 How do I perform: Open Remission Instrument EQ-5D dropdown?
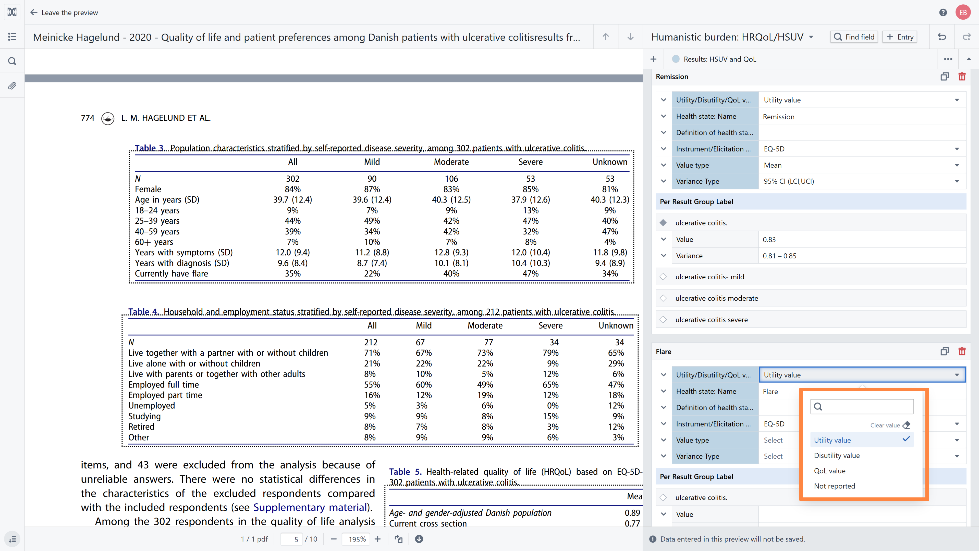(862, 149)
